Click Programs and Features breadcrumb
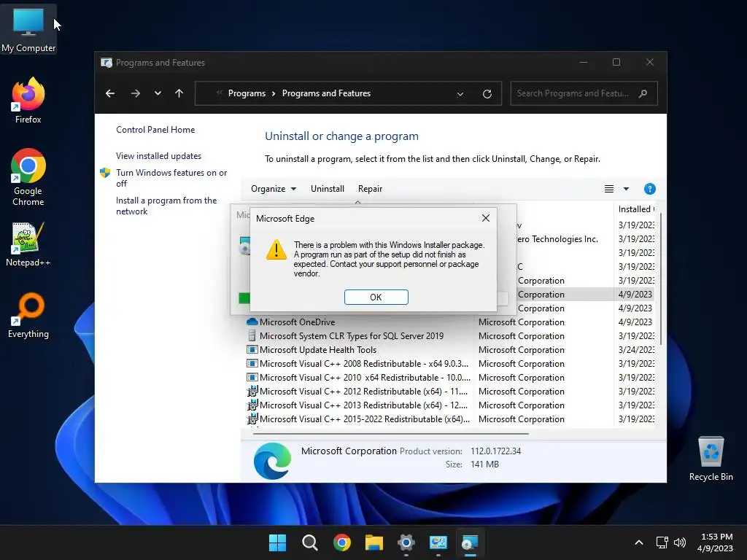Viewport: 747px width, 560px height. [326, 93]
